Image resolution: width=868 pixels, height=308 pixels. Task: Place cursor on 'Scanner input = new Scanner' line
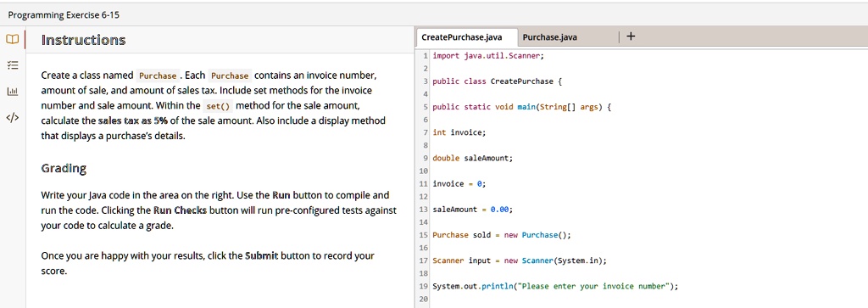(520, 260)
